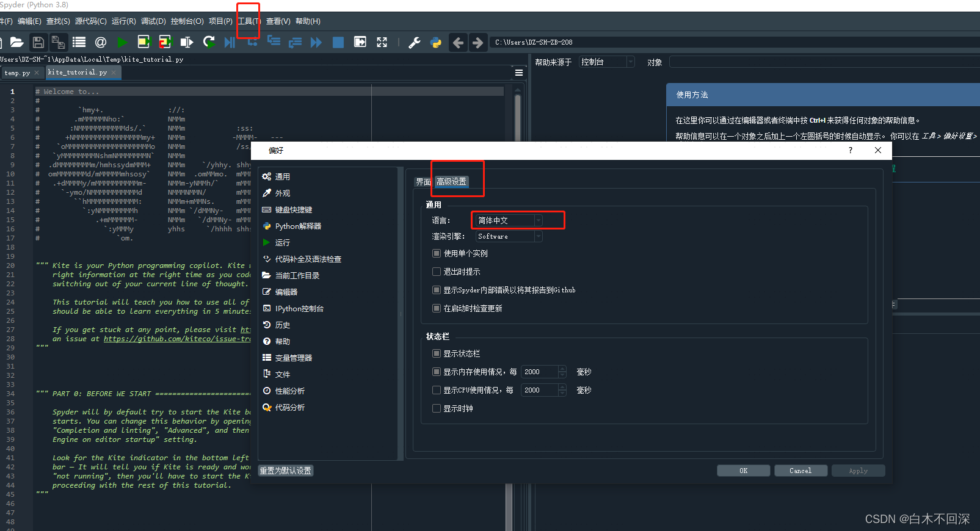
Task: Toggle the 显示内存使用情况 checkbox
Action: pyautogui.click(x=437, y=372)
